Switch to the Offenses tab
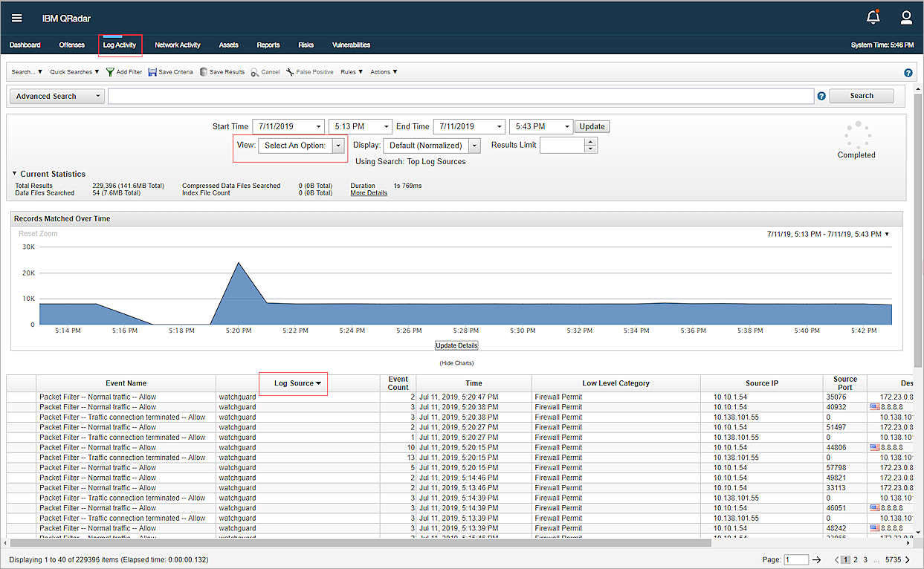The width and height of the screenshot is (924, 569). [72, 45]
